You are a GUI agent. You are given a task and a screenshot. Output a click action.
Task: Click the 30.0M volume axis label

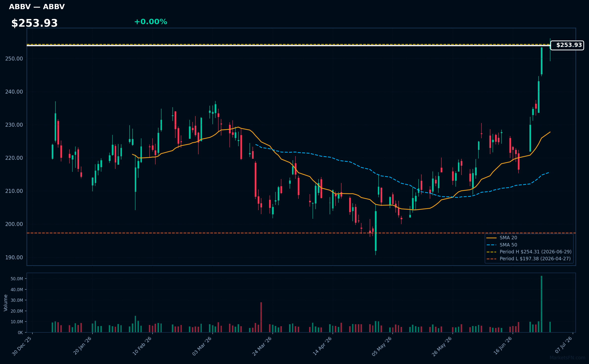[x=17, y=300]
